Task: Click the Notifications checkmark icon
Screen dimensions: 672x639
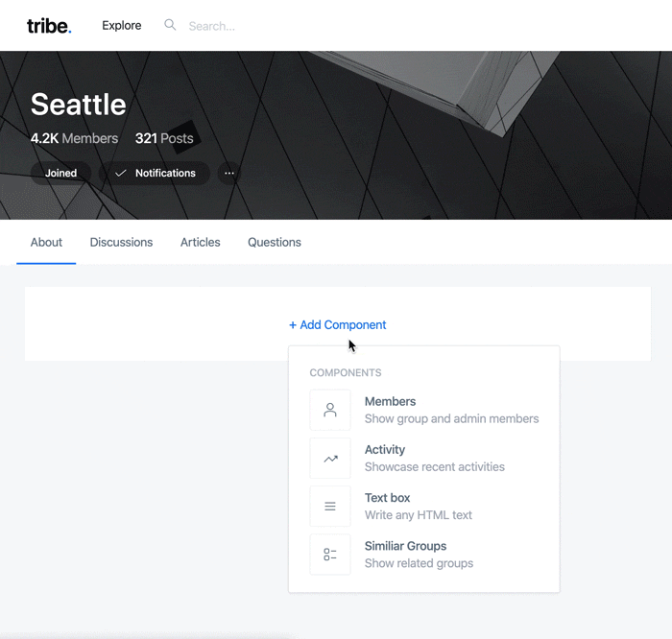Action: 121,173
